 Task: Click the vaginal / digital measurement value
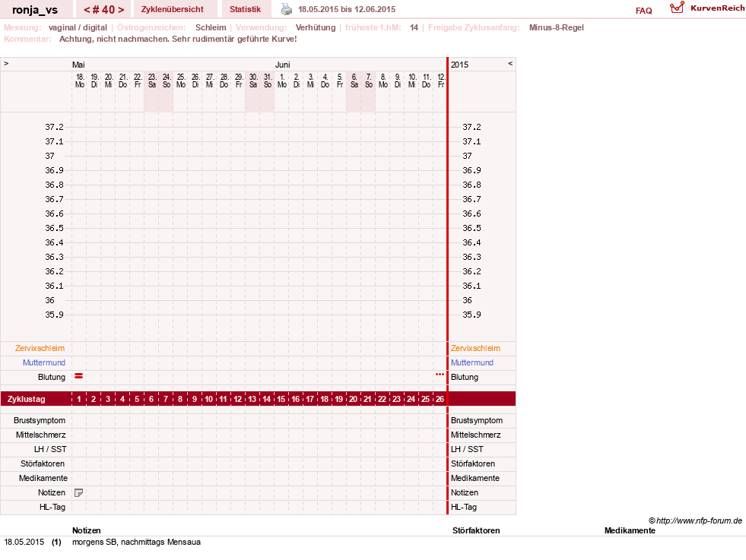click(78, 27)
